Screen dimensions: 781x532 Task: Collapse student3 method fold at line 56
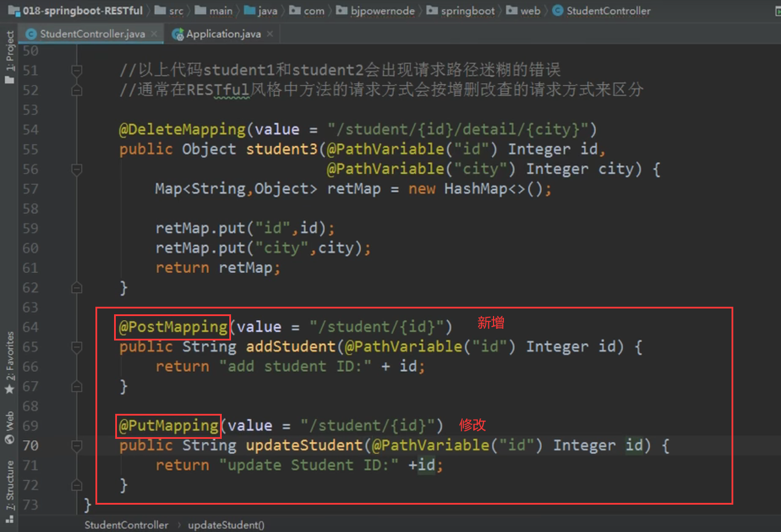coord(76,169)
